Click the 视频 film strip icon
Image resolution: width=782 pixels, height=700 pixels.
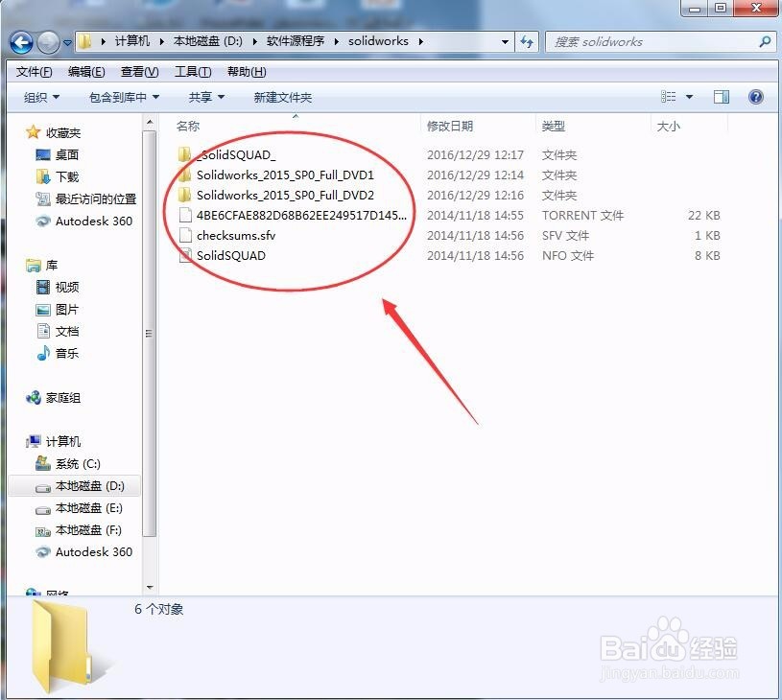pyautogui.click(x=43, y=287)
